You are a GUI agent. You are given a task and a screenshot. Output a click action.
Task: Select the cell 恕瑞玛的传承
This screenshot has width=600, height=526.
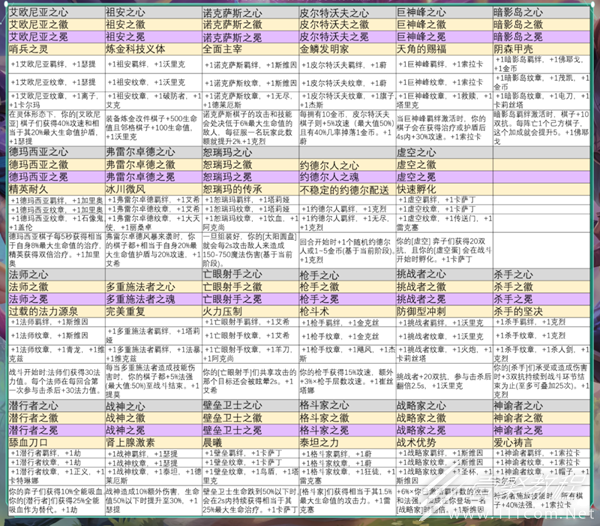click(250, 189)
